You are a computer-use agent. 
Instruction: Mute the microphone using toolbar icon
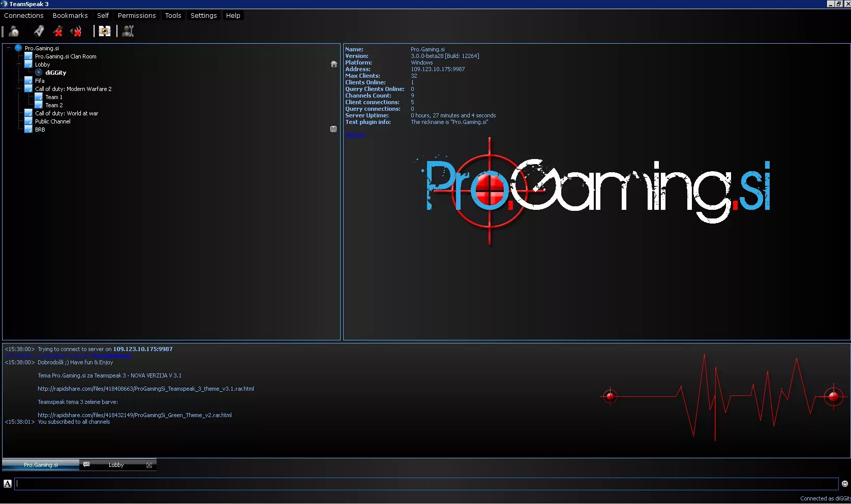tap(58, 31)
